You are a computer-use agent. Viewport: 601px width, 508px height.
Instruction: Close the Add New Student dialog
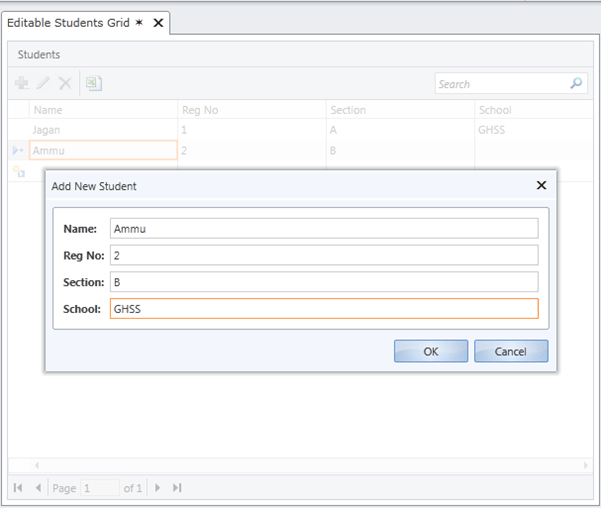point(541,185)
